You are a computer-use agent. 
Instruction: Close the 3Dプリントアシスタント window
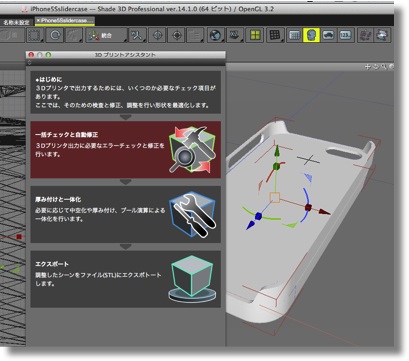(x=31, y=55)
